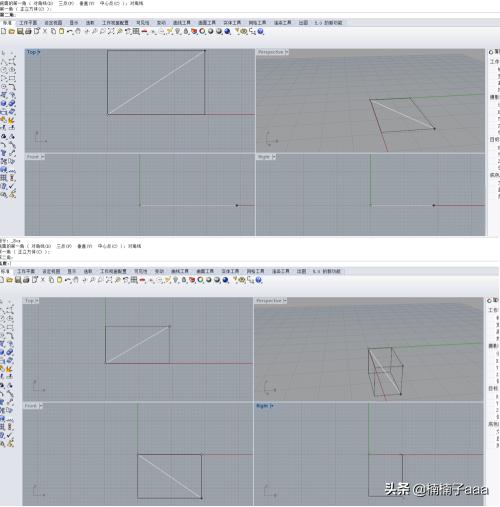
Task: Click New file icon in upper toolbar
Action: 3,31
